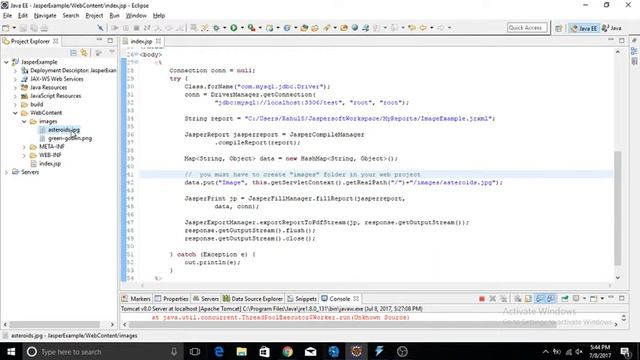640x360 pixels.
Task: Click the red Terminate button in Console
Action: tap(482, 299)
